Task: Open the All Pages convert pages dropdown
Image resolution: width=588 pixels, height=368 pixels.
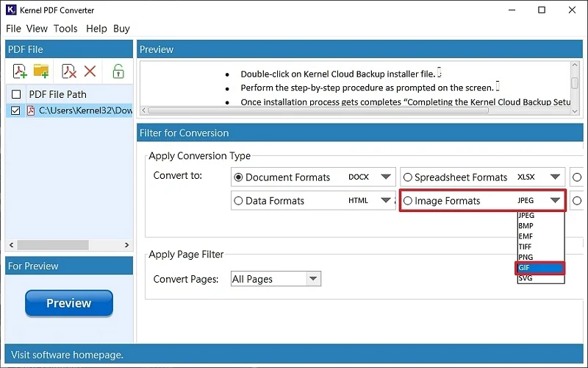Action: click(313, 279)
